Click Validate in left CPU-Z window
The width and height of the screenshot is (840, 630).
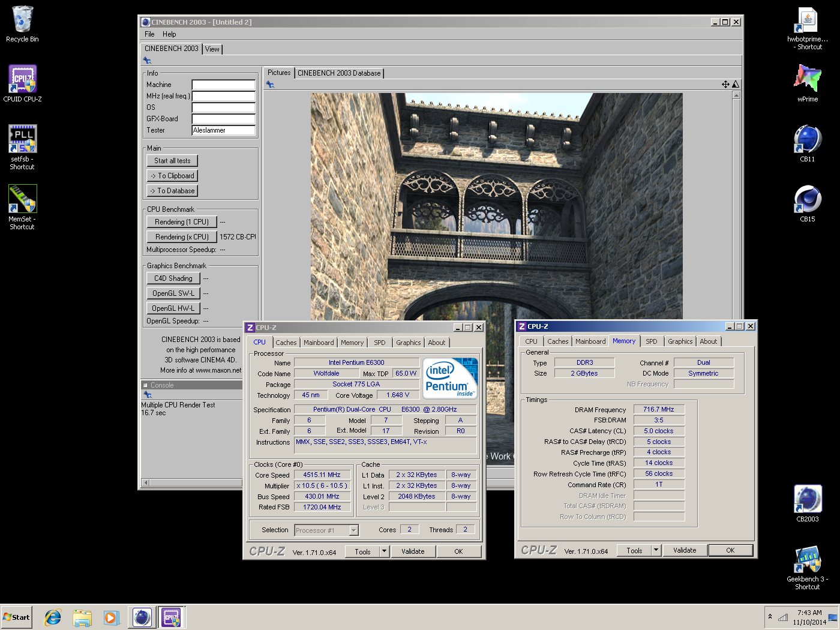(x=413, y=551)
